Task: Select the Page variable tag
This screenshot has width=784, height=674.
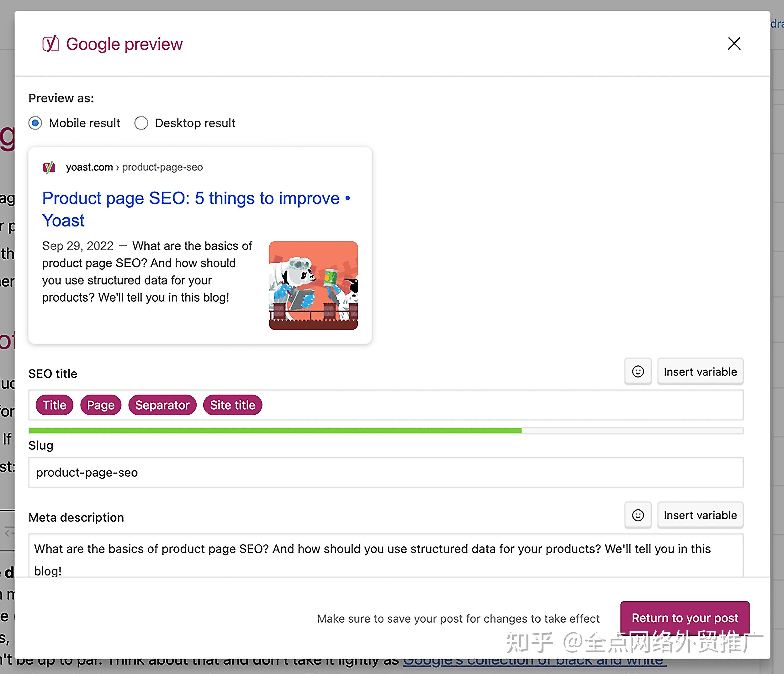Action: click(x=101, y=405)
